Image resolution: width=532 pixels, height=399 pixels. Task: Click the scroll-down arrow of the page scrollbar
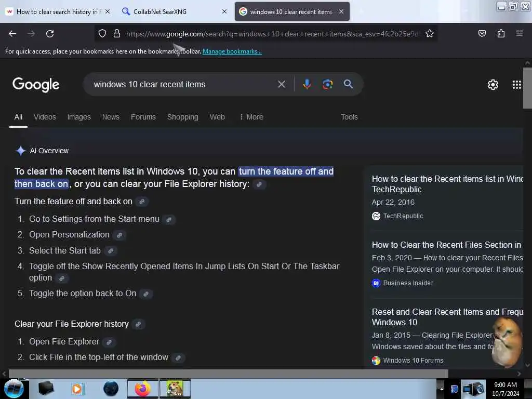[527, 365]
